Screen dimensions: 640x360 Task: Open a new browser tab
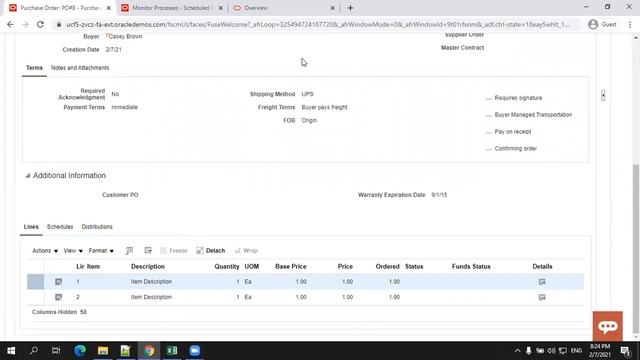coord(350,8)
